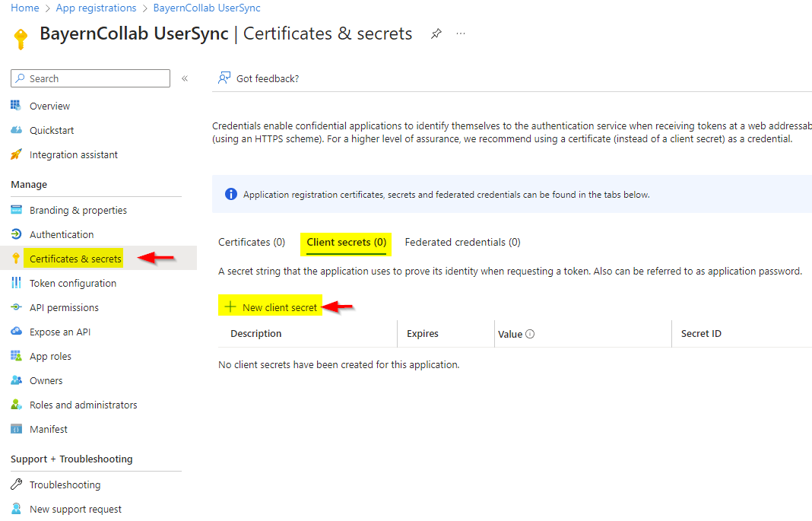Open Token configuration in sidebar
Screen dimensions: 812x521
[72, 283]
